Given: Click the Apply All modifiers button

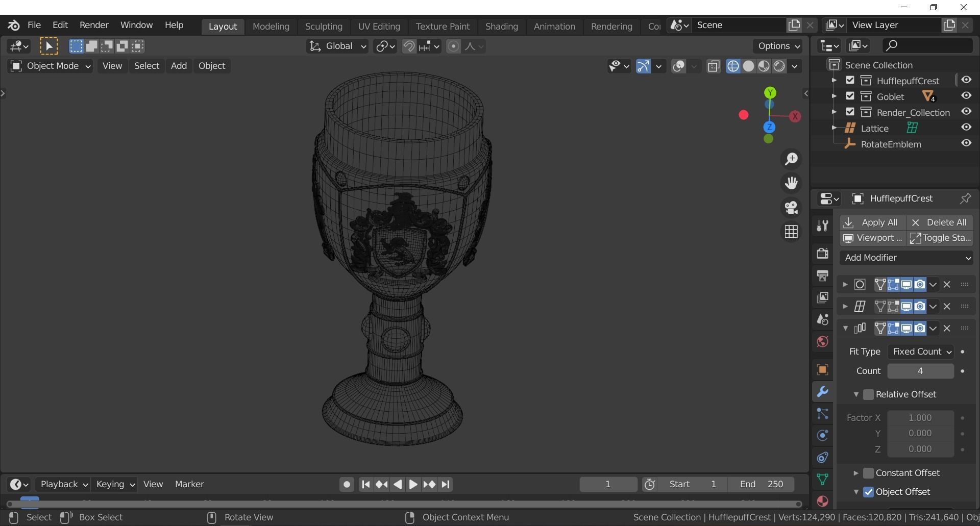Looking at the screenshot, I should (x=872, y=222).
